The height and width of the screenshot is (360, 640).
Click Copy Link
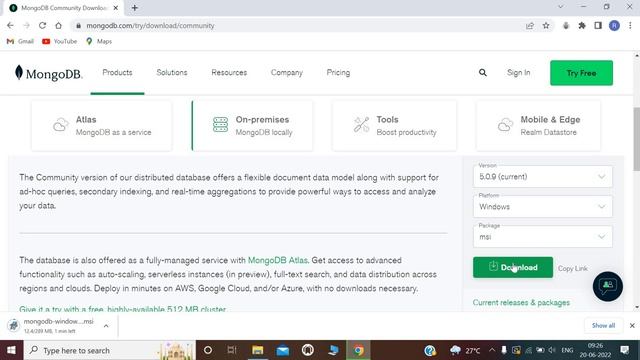[573, 268]
